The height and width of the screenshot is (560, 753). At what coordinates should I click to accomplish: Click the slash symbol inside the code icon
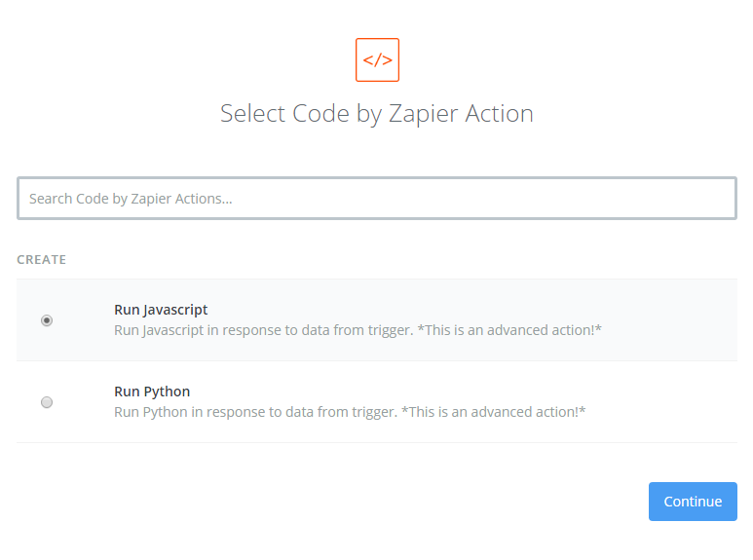377,60
